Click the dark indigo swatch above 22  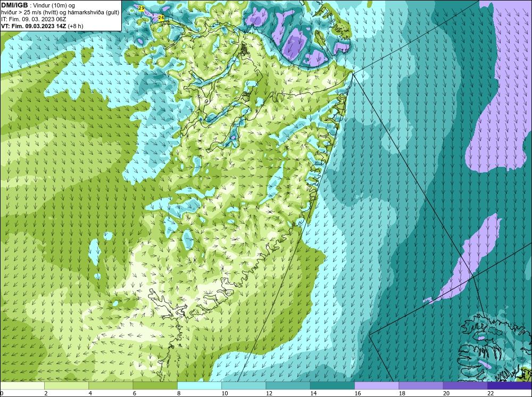click(510, 386)
